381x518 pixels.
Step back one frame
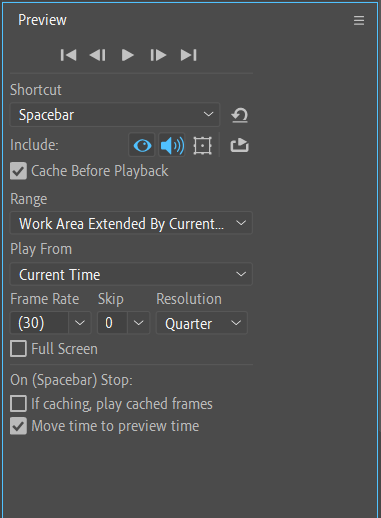click(x=98, y=55)
